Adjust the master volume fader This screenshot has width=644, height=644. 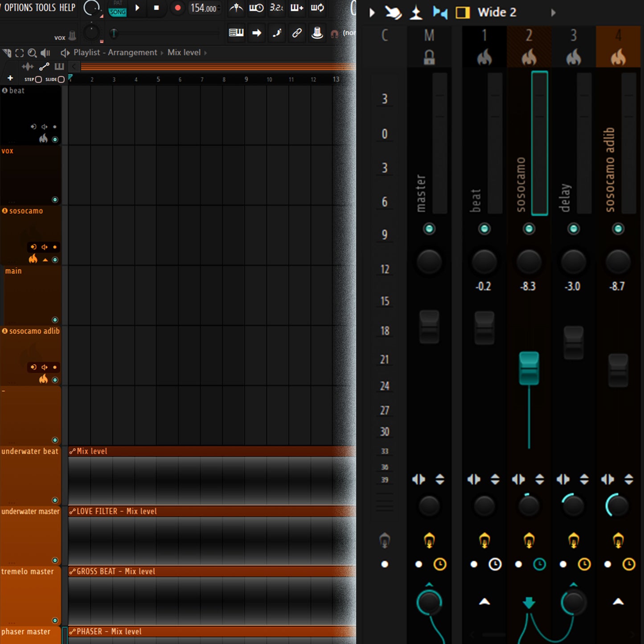coord(429,327)
